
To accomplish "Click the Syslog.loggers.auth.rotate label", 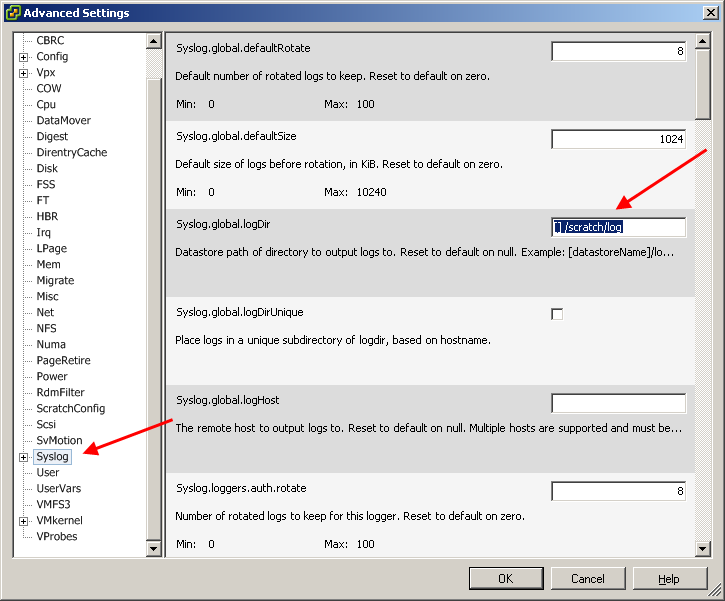I will pos(241,488).
